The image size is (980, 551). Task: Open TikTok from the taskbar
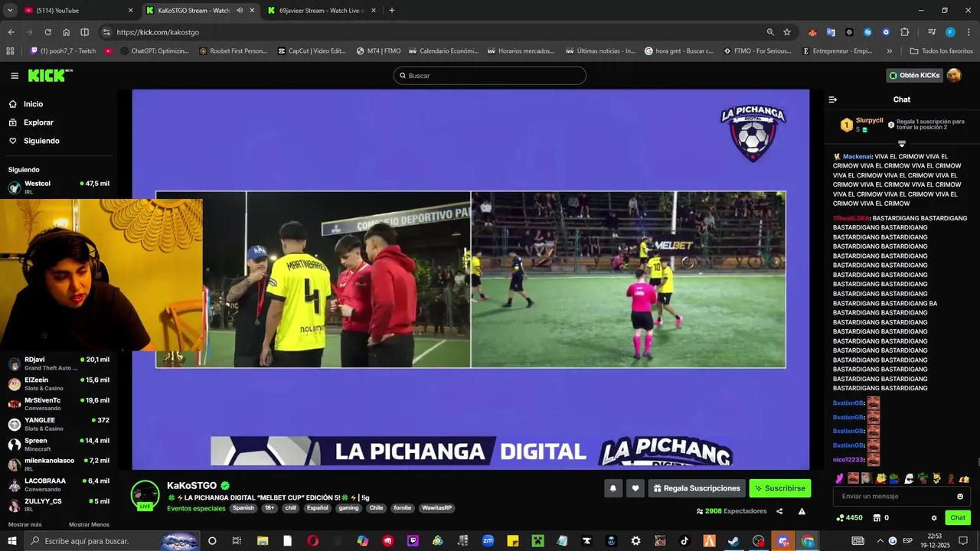[684, 541]
